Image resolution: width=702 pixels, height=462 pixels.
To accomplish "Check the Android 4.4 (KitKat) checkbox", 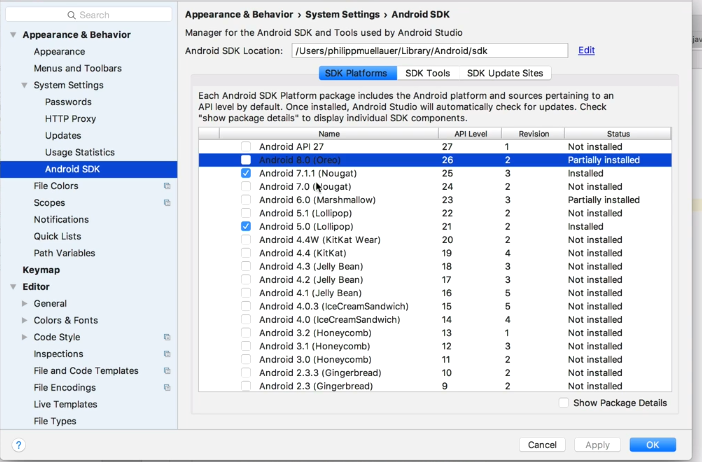I will pyautogui.click(x=246, y=253).
